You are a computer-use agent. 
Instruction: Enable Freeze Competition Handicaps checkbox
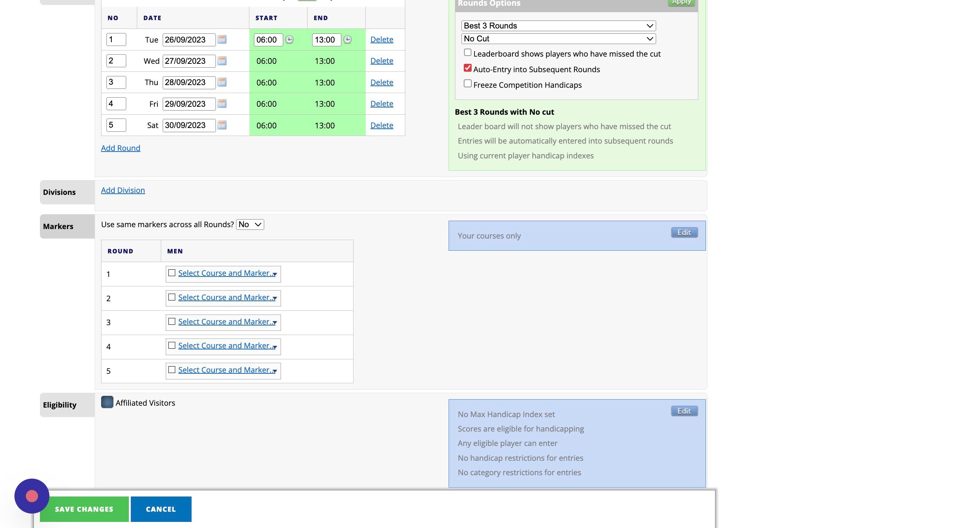pos(468,84)
